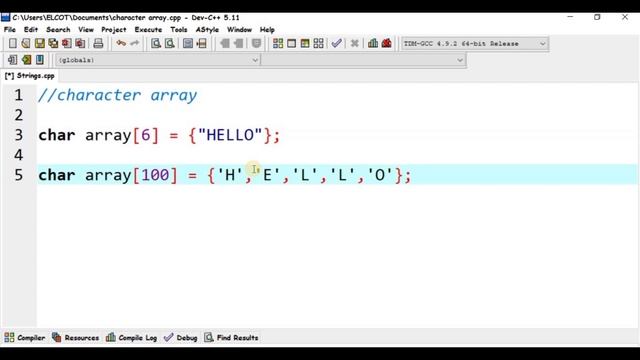640x360 pixels.
Task: Toggle a bookmark with the green icon
Action: click(x=27, y=60)
